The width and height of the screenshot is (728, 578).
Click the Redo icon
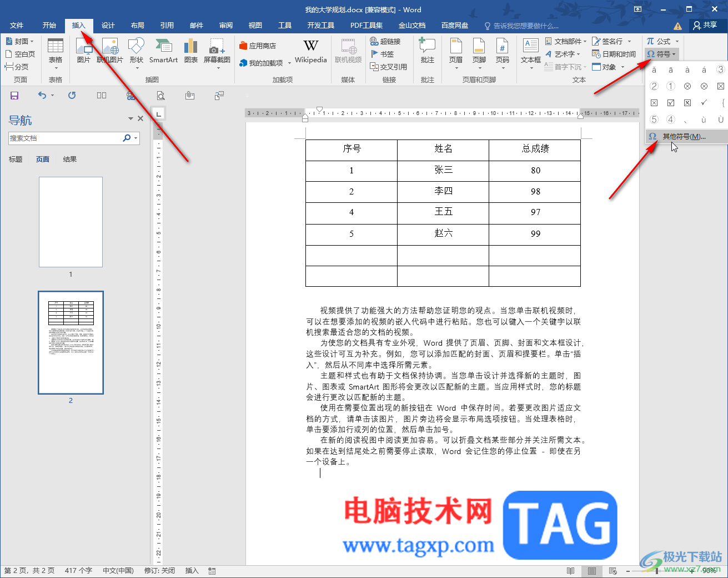coord(72,96)
